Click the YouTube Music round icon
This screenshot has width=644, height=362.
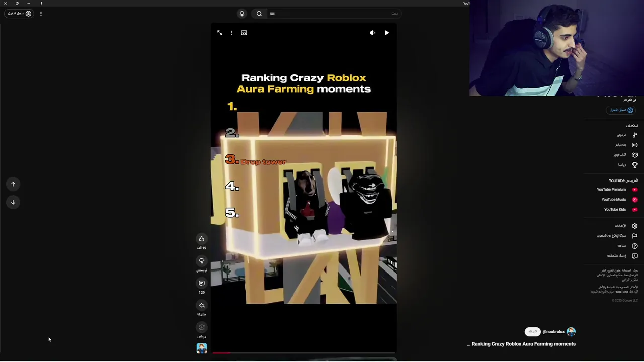click(x=635, y=200)
